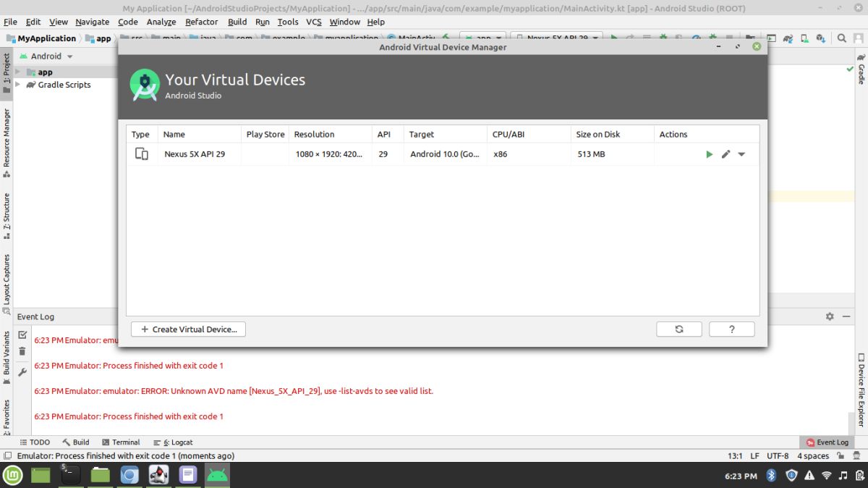This screenshot has width=868, height=488.
Task: Open Event Log gear options
Action: (830, 316)
